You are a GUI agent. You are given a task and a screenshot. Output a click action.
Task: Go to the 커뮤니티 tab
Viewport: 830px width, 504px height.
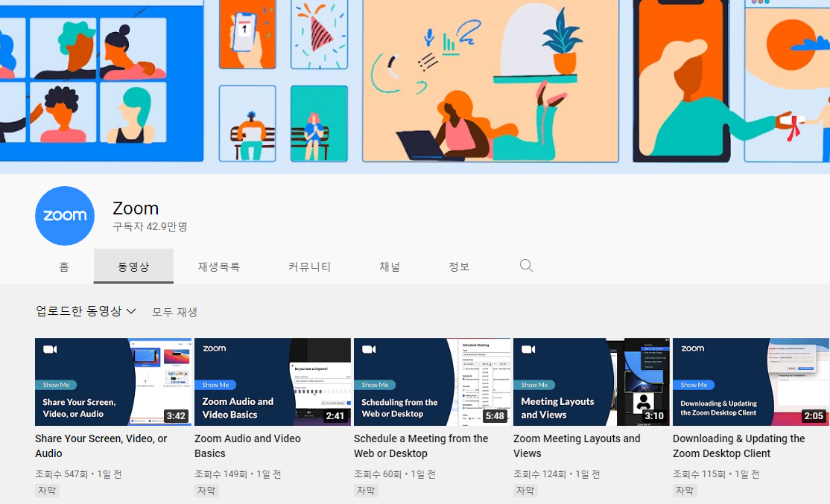pos(309,267)
